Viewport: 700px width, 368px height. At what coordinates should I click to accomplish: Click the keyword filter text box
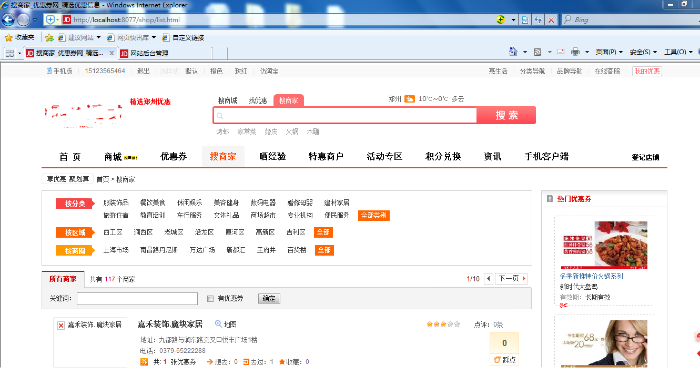(x=137, y=298)
